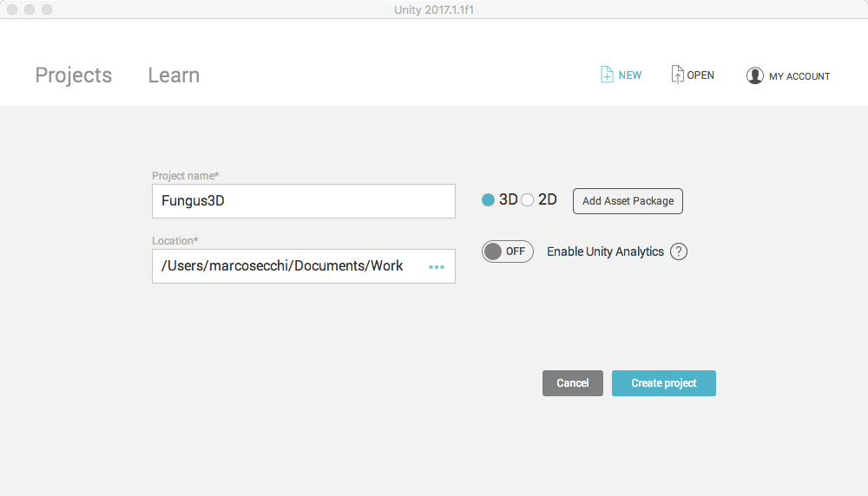
Task: Click the Cancel button
Action: (572, 383)
